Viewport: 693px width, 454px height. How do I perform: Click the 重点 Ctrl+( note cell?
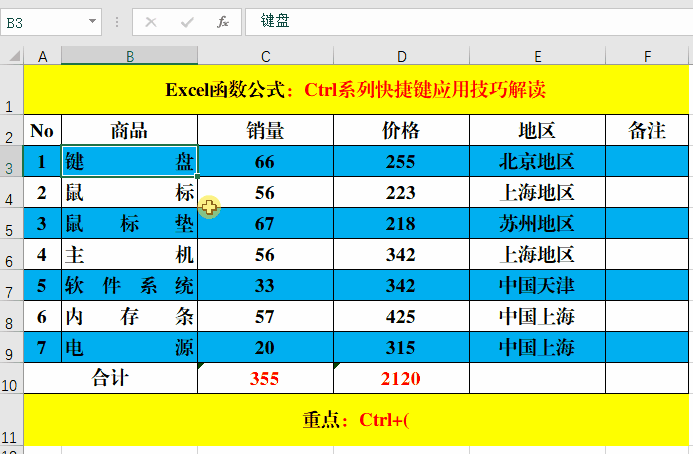tap(356, 420)
